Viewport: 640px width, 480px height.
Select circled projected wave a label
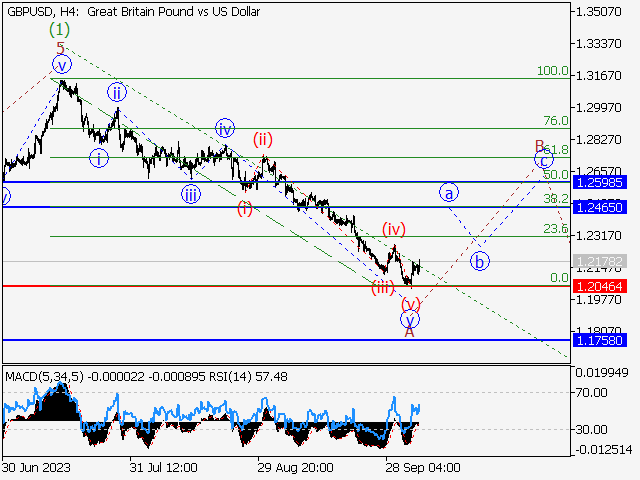[449, 193]
